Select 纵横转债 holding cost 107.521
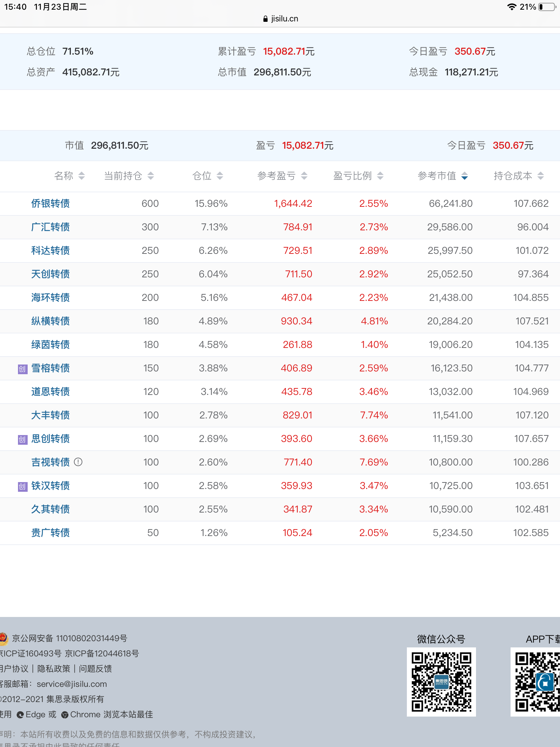The image size is (560, 747). tap(532, 321)
